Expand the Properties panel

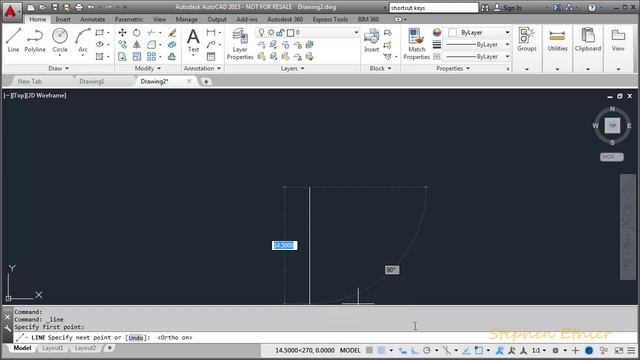(453, 69)
